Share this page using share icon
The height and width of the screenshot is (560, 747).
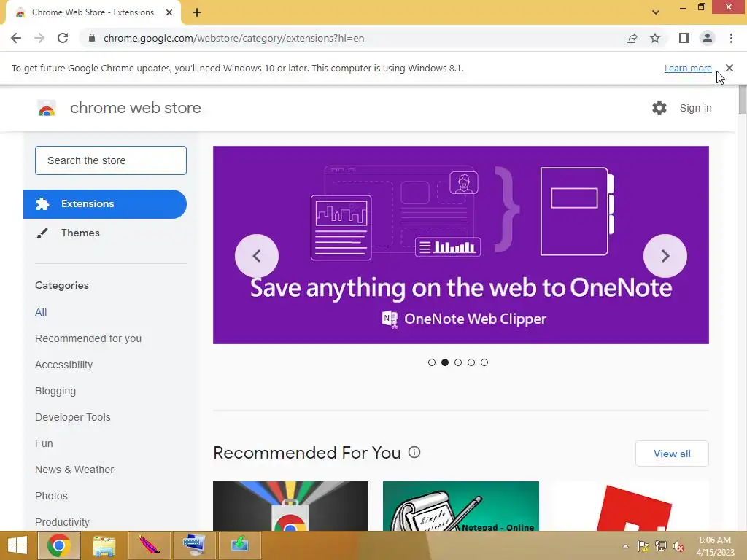(632, 38)
